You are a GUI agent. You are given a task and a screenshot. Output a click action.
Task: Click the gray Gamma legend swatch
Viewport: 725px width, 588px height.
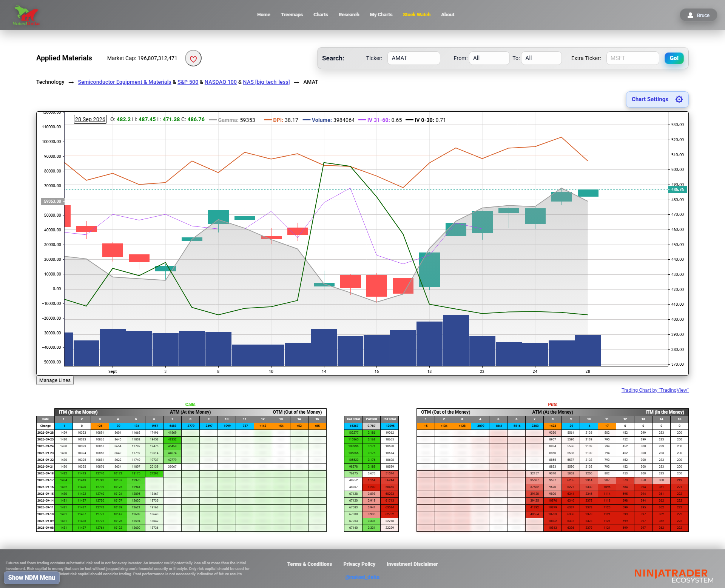coord(213,120)
